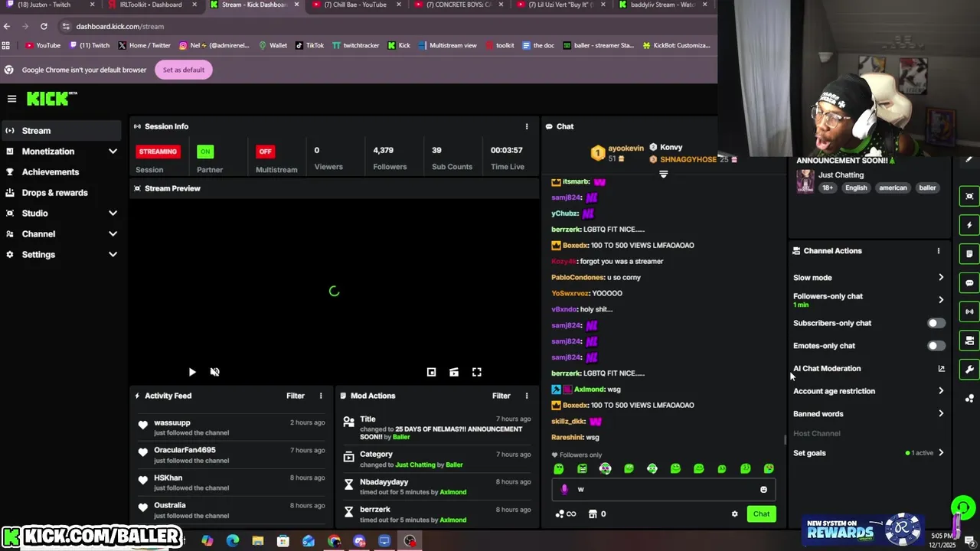Open Mod Actions options menu

pos(526,396)
